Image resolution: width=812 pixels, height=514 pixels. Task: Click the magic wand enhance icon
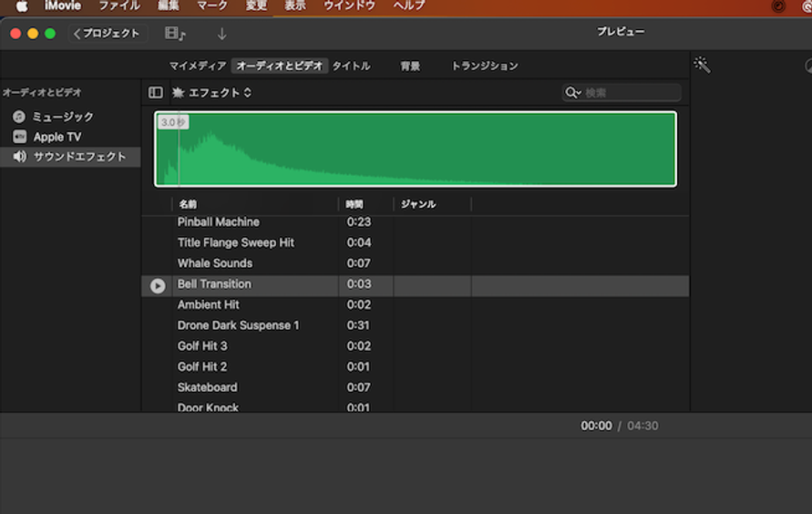(x=701, y=65)
